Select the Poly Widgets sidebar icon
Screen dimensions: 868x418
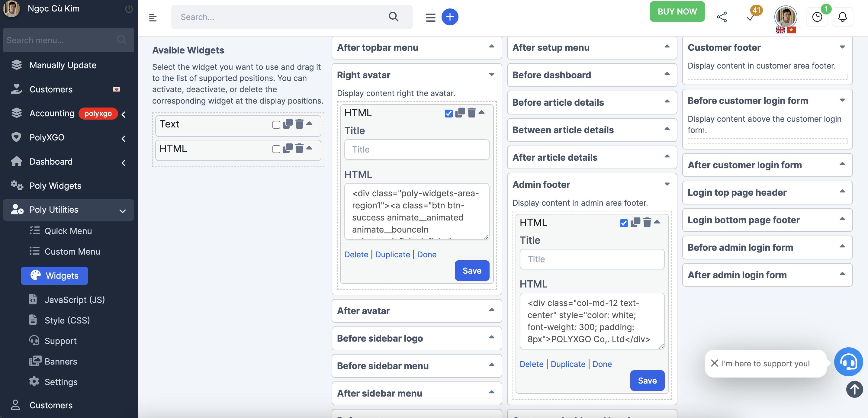[17, 185]
